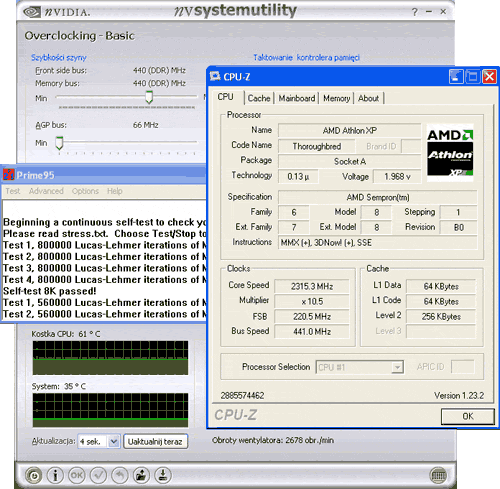This screenshot has width=500, height=489.
Task: Open the Test menu in Prime95
Action: click(13, 191)
